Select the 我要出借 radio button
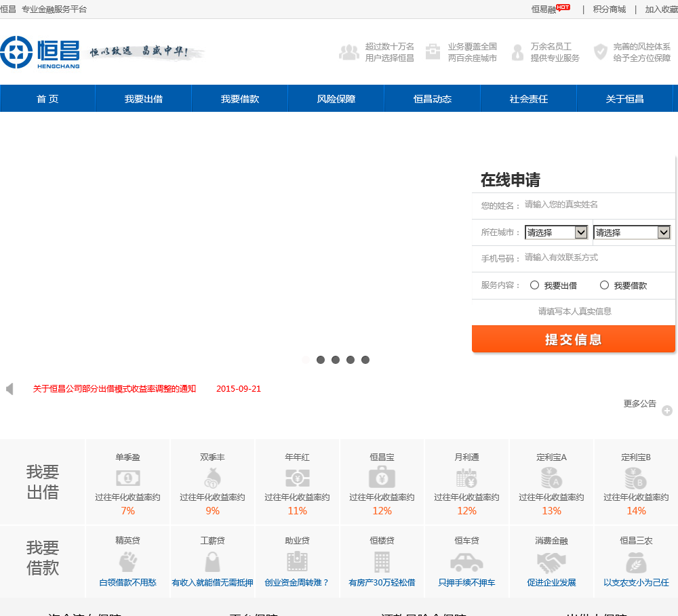This screenshot has height=616, width=678. (x=534, y=285)
